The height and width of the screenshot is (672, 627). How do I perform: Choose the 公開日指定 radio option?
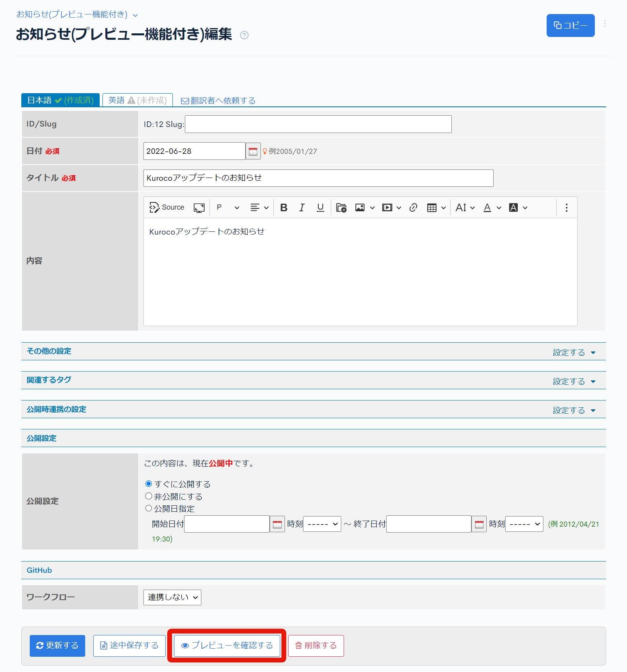click(x=149, y=508)
